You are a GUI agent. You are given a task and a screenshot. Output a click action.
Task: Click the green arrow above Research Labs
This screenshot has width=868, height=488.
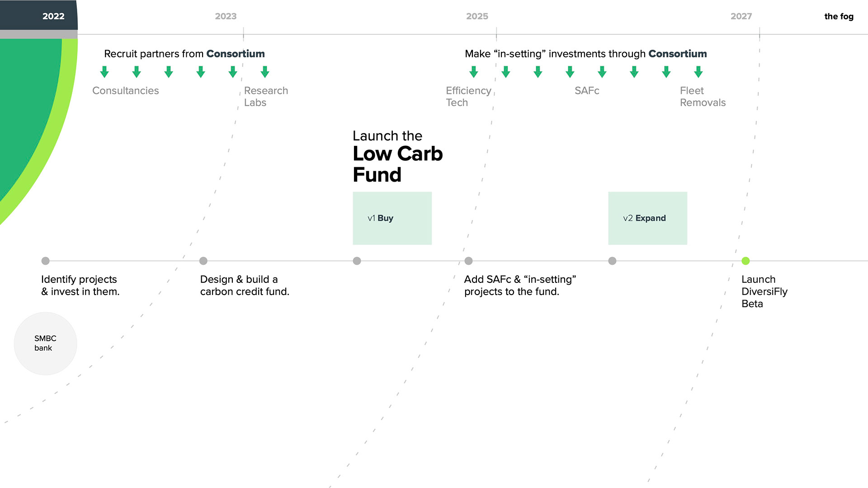point(265,72)
